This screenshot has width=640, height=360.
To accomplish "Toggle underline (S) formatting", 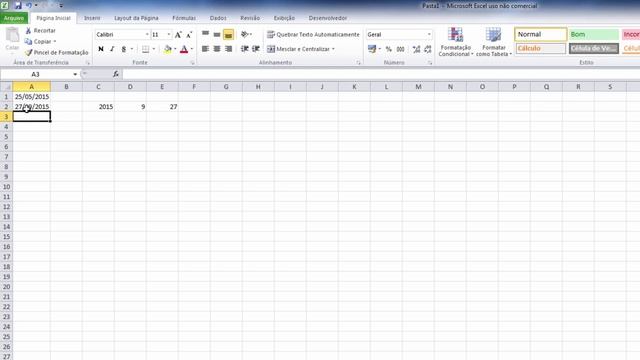I will [124, 49].
